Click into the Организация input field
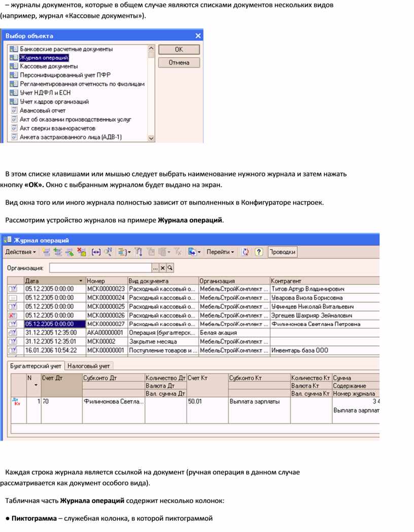 coord(100,268)
